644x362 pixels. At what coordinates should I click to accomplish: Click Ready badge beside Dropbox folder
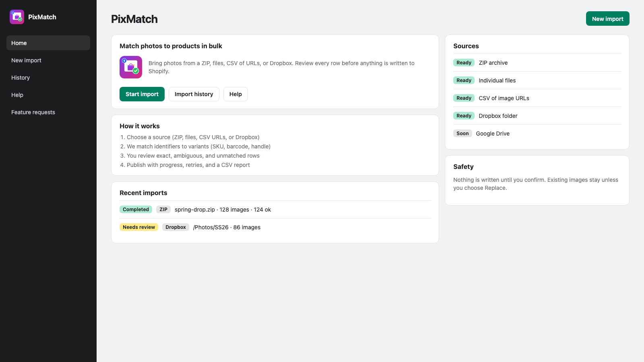(x=464, y=116)
